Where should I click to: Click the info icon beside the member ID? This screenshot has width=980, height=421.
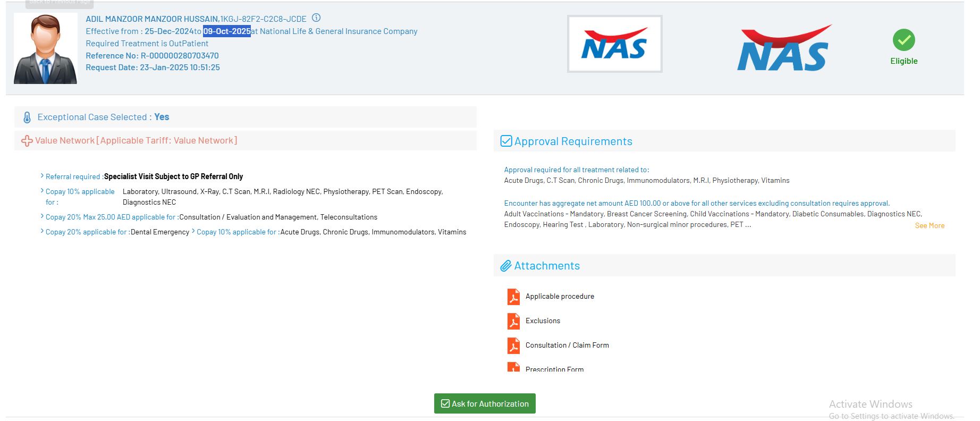click(316, 18)
